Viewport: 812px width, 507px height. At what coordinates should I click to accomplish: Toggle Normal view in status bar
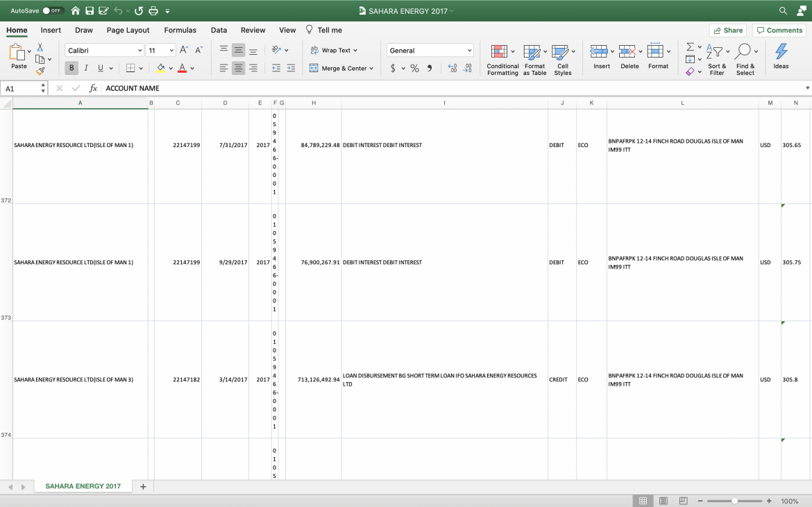(643, 501)
